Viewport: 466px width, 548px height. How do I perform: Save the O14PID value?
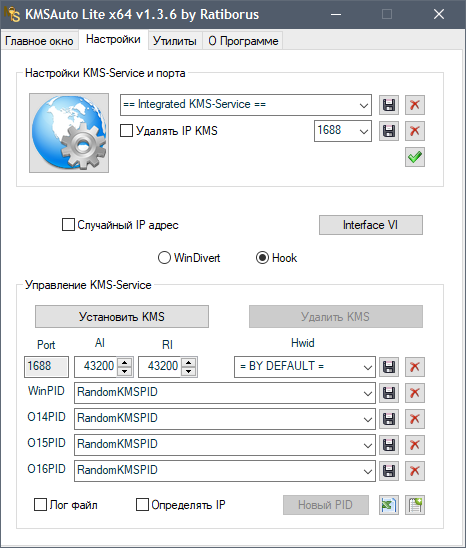pos(389,419)
